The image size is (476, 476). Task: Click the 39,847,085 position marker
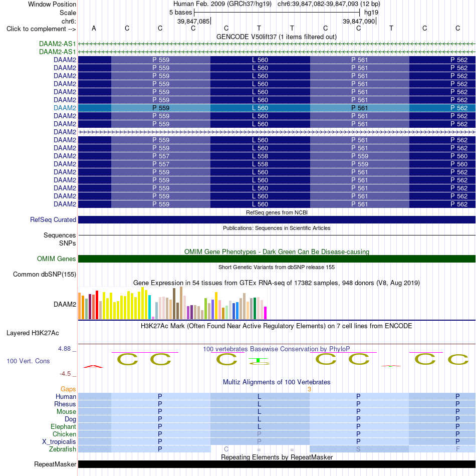pyautogui.click(x=194, y=21)
